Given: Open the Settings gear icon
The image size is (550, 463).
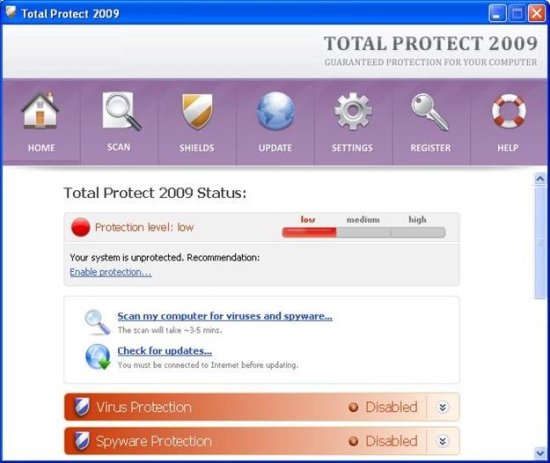Looking at the screenshot, I should [353, 111].
